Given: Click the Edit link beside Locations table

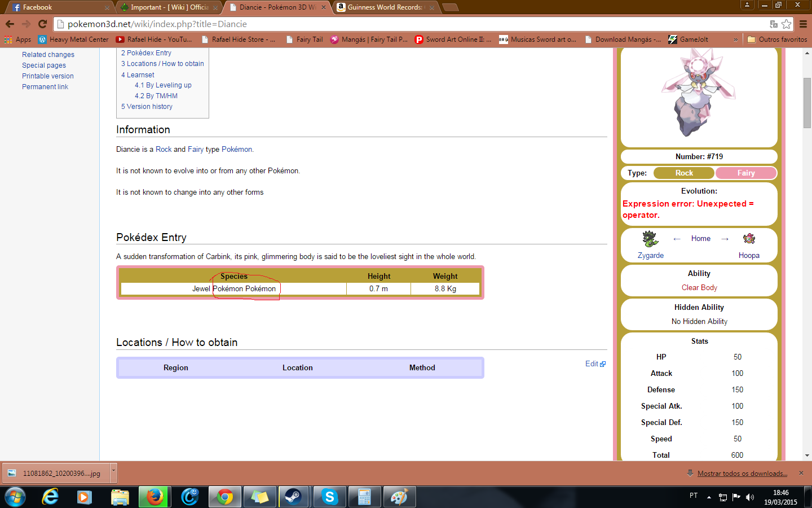Looking at the screenshot, I should pos(595,364).
